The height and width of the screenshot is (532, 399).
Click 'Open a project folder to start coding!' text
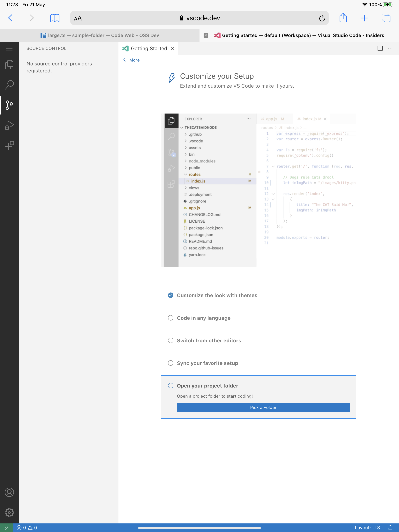tap(215, 396)
